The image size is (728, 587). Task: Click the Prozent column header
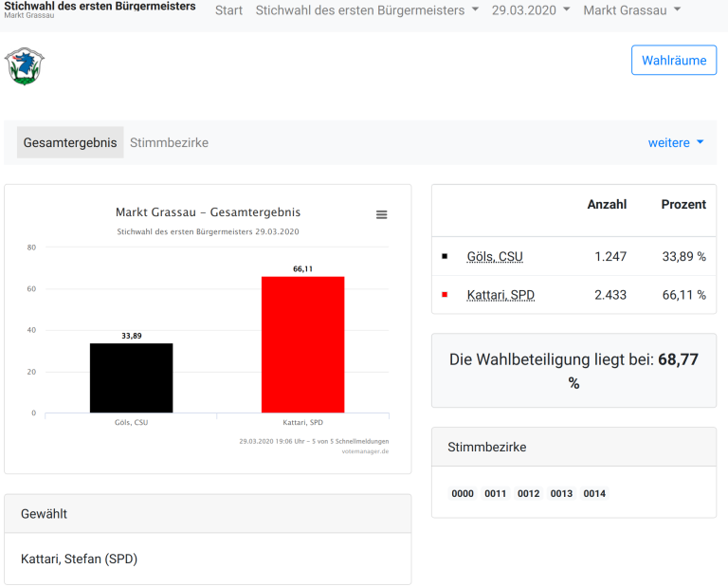[x=683, y=204]
